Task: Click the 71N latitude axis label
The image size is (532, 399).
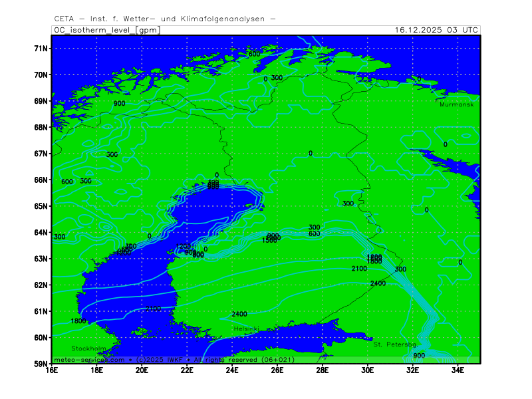Action: point(41,49)
